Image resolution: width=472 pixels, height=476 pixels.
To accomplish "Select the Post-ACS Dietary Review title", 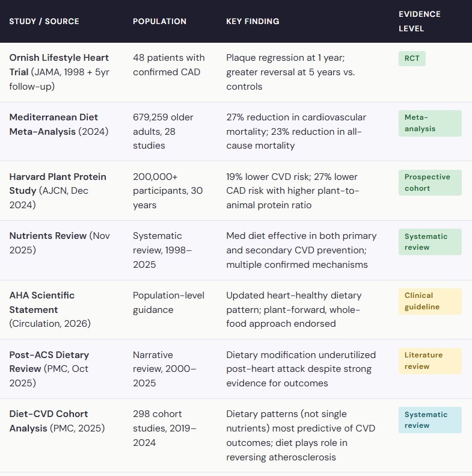I will [49, 362].
